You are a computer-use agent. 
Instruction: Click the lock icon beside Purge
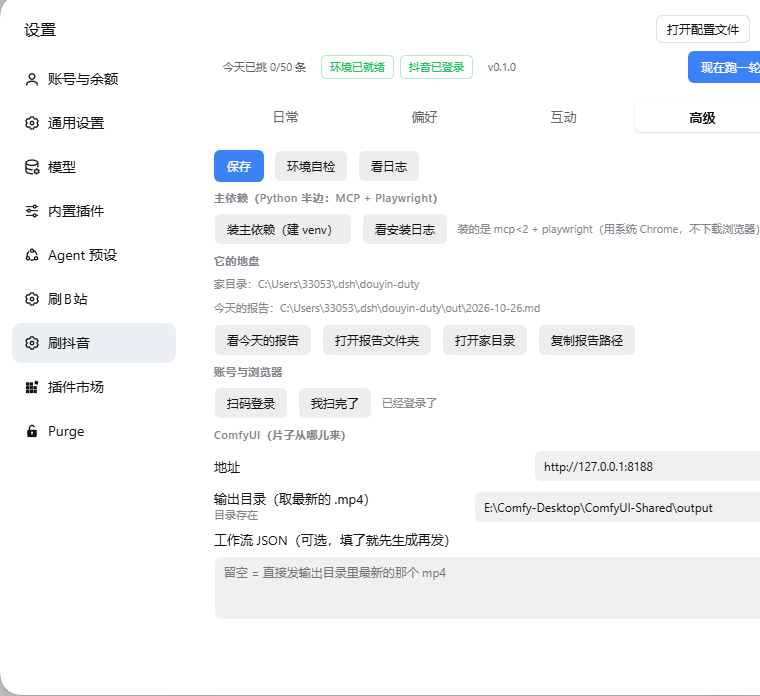pyautogui.click(x=32, y=431)
